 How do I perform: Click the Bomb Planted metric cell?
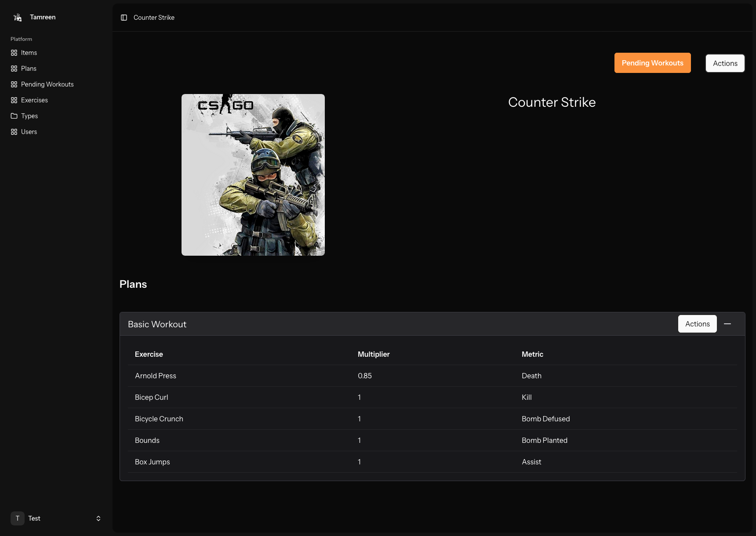pos(545,440)
